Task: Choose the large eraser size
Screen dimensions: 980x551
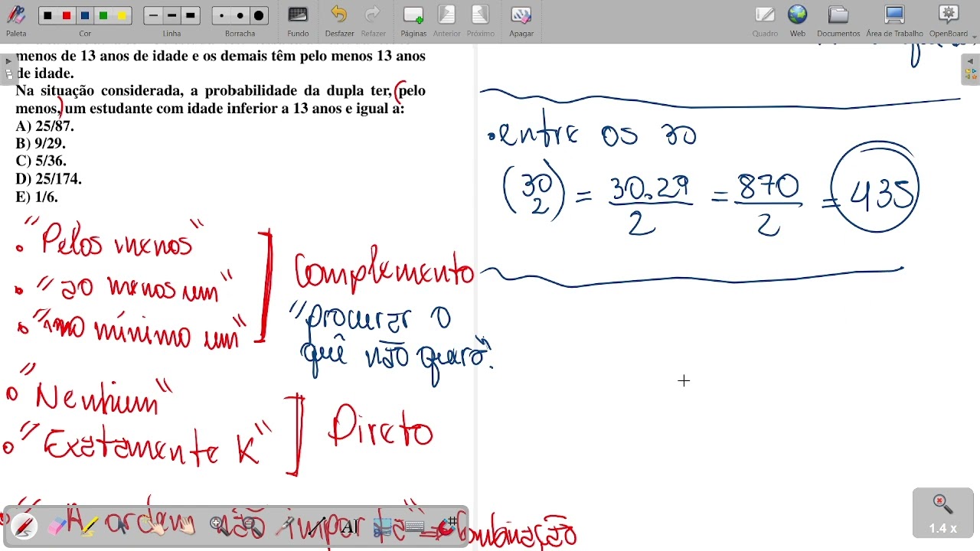Action: [x=258, y=15]
